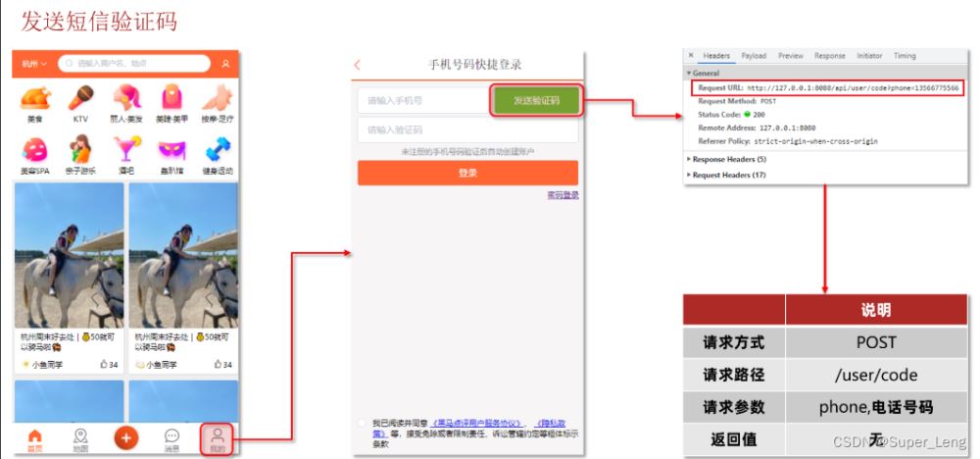Click the Referrer Policy line
Screen dimensions: 980x459
[x=788, y=141]
